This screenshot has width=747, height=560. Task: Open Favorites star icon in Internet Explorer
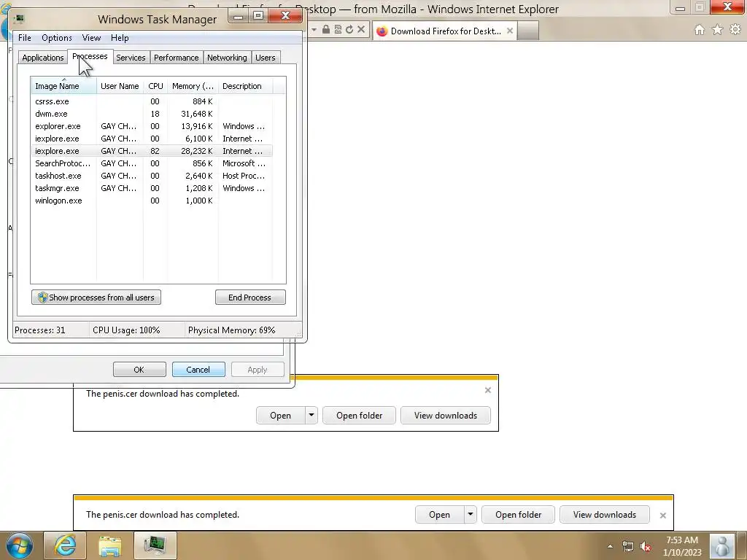coord(717,30)
